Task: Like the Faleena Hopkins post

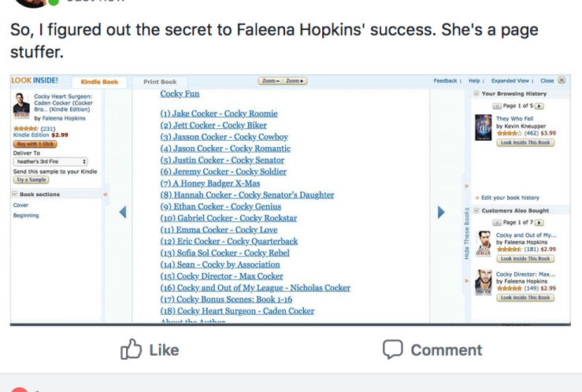Action: pyautogui.click(x=150, y=349)
